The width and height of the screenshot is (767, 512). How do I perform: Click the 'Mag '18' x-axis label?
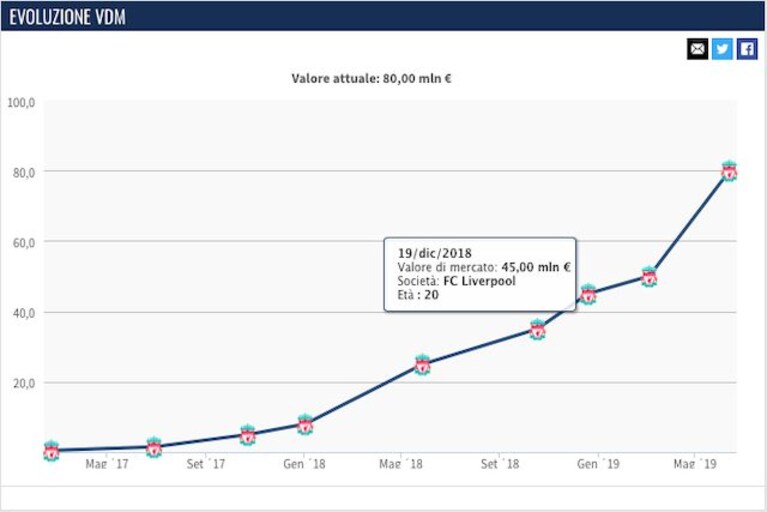(x=401, y=464)
